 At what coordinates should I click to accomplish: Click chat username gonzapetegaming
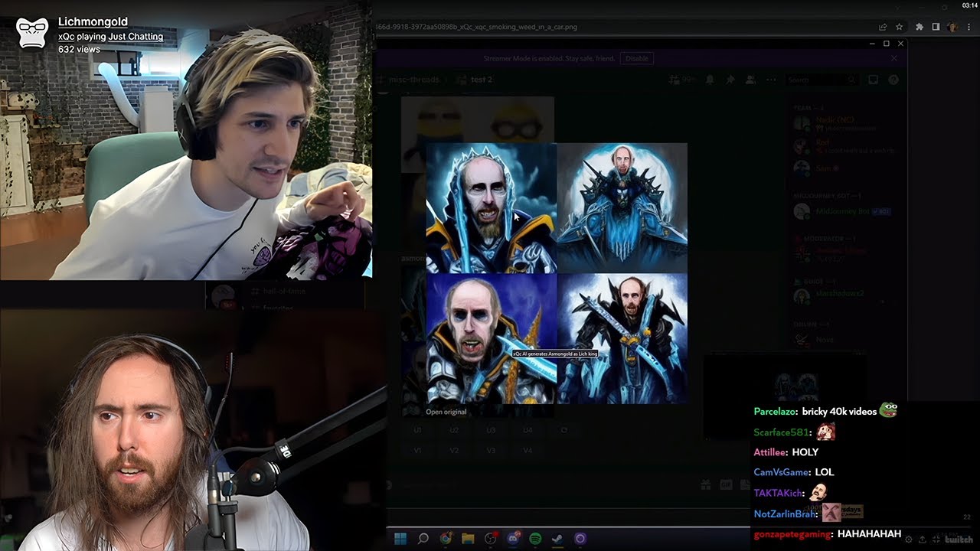pyautogui.click(x=792, y=533)
